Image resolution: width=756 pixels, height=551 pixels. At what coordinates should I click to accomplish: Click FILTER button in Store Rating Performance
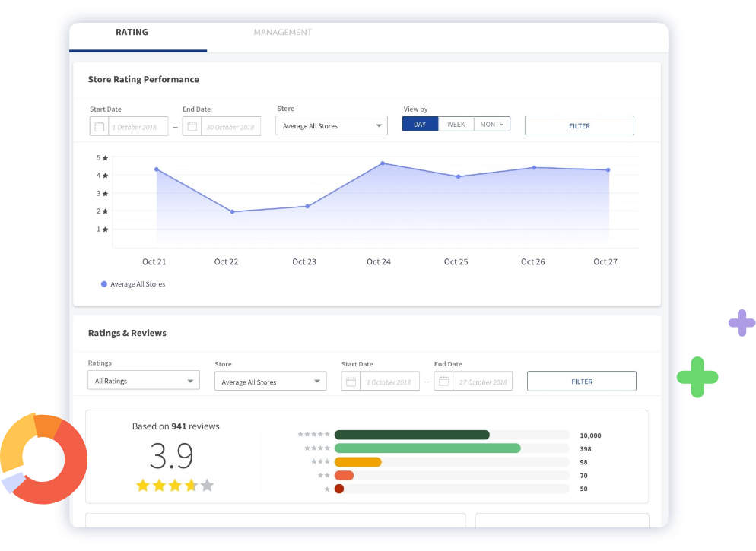[x=579, y=126]
